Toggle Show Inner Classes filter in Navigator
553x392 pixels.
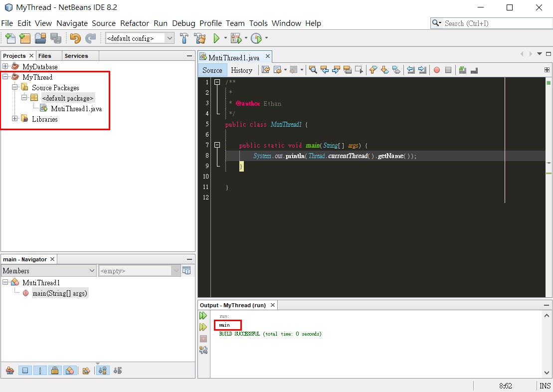click(70, 371)
